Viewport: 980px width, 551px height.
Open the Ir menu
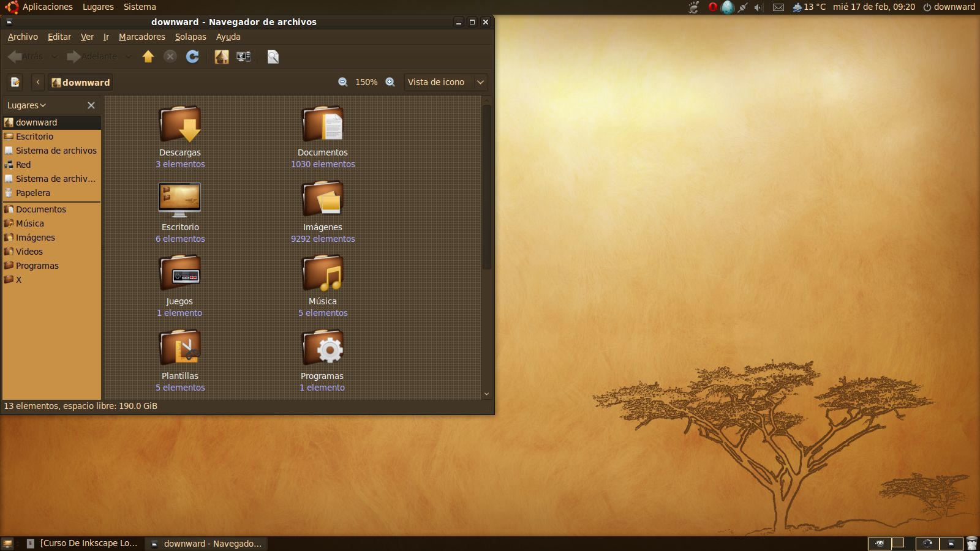click(x=106, y=37)
